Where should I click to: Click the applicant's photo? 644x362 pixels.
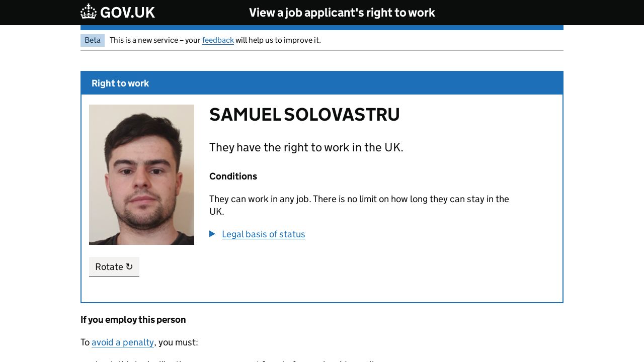[x=141, y=174]
